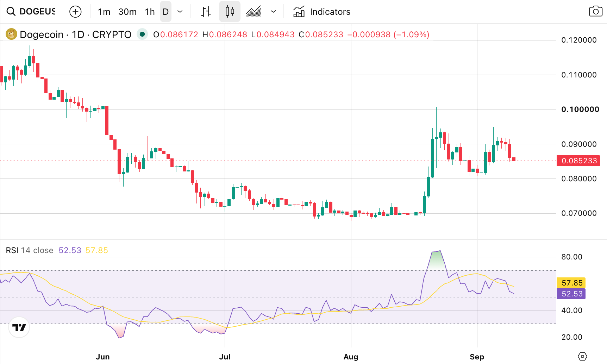
Task: Click the add symbol plus icon
Action: pos(75,12)
